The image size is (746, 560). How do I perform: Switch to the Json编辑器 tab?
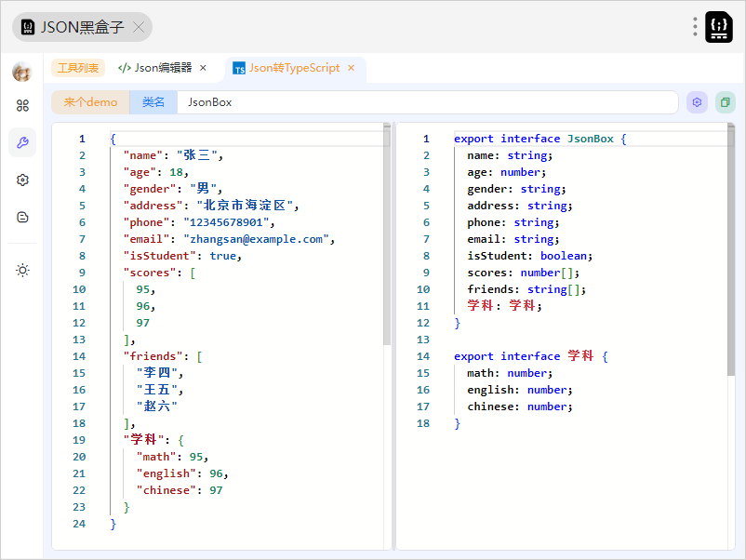[154, 68]
